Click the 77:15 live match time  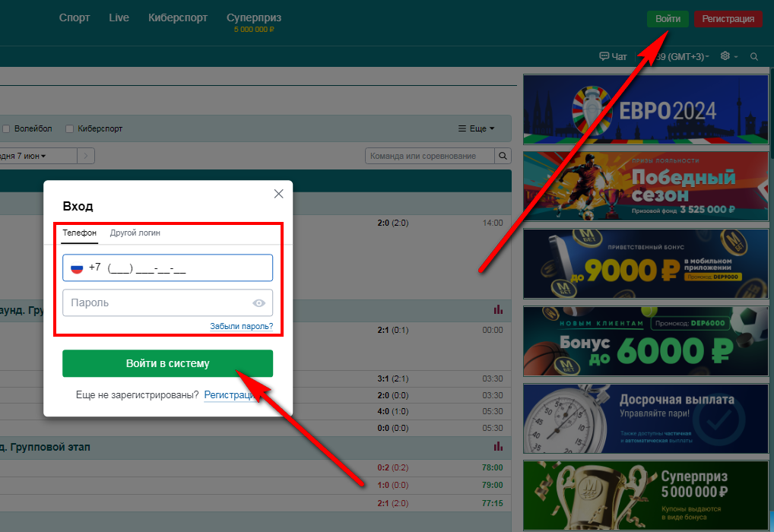[x=492, y=503]
